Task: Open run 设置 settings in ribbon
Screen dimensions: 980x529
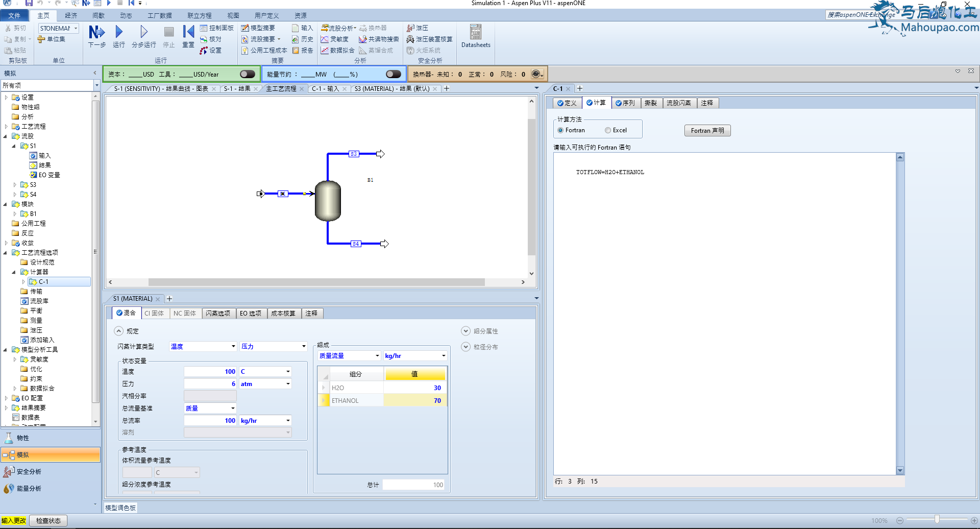Action: [x=210, y=51]
